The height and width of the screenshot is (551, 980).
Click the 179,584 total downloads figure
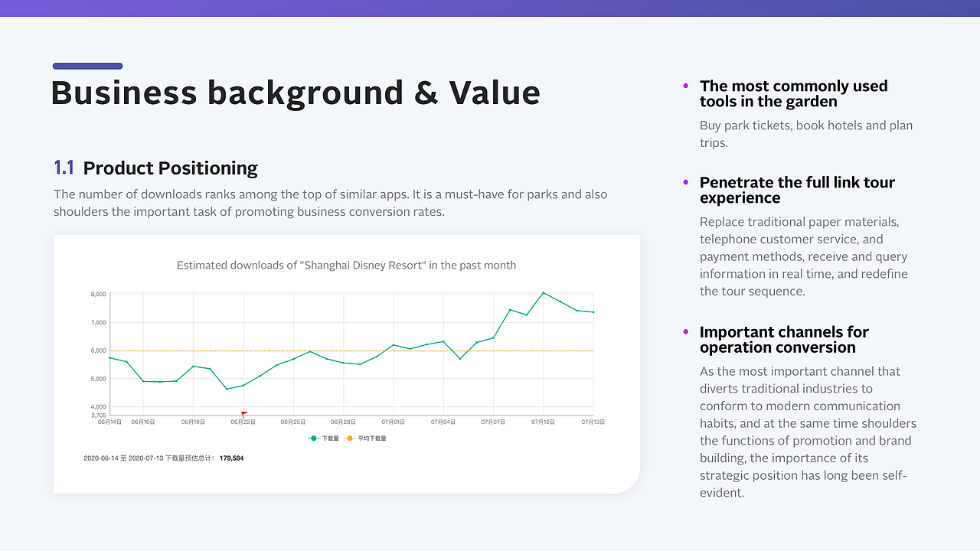pos(231,458)
